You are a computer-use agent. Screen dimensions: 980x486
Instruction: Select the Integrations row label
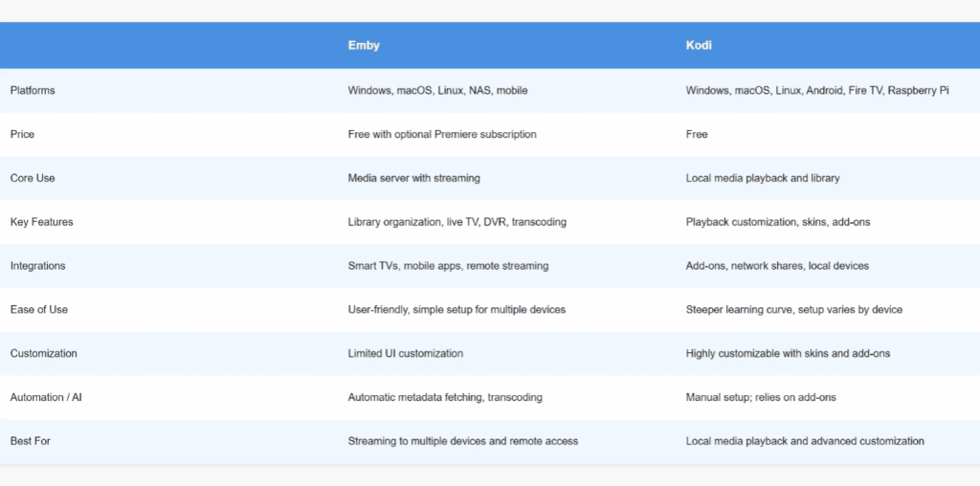tap(37, 266)
